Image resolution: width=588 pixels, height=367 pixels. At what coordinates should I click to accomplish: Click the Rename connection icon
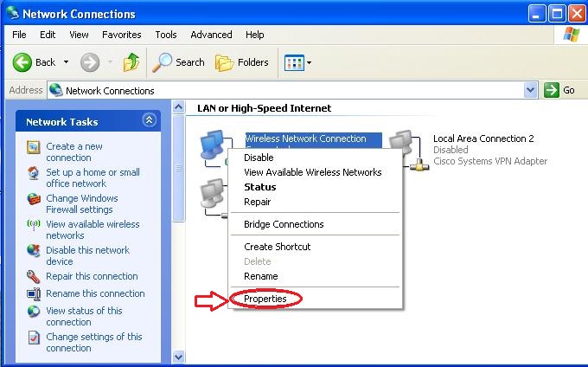coord(34,293)
